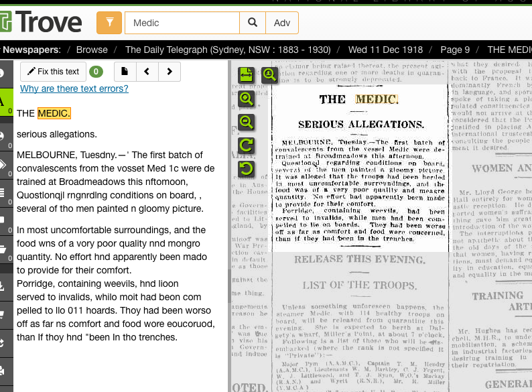Click transcript line 'Porridge, containing weevils'

click(98, 283)
